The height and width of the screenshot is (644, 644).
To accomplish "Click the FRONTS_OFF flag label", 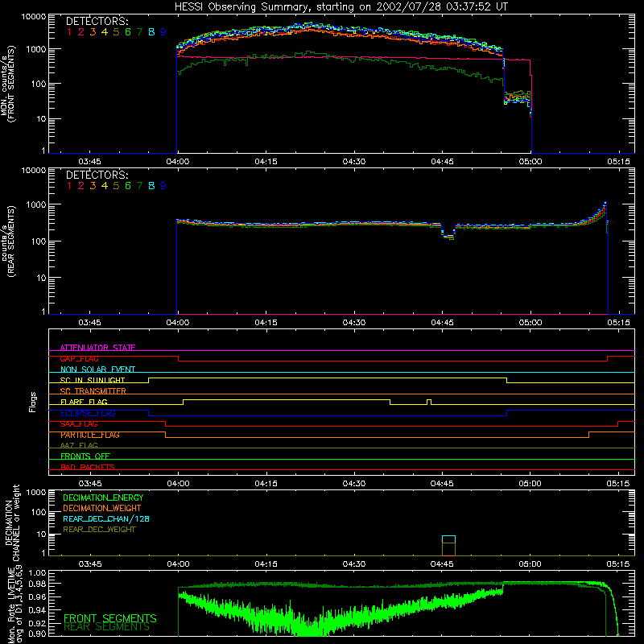I will pos(85,456).
